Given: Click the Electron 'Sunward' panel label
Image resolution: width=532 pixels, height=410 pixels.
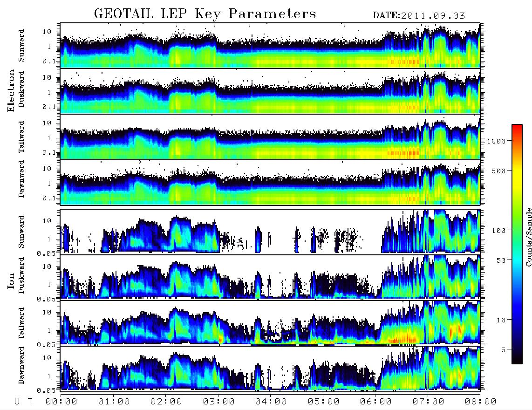Looking at the screenshot, I should click(21, 46).
